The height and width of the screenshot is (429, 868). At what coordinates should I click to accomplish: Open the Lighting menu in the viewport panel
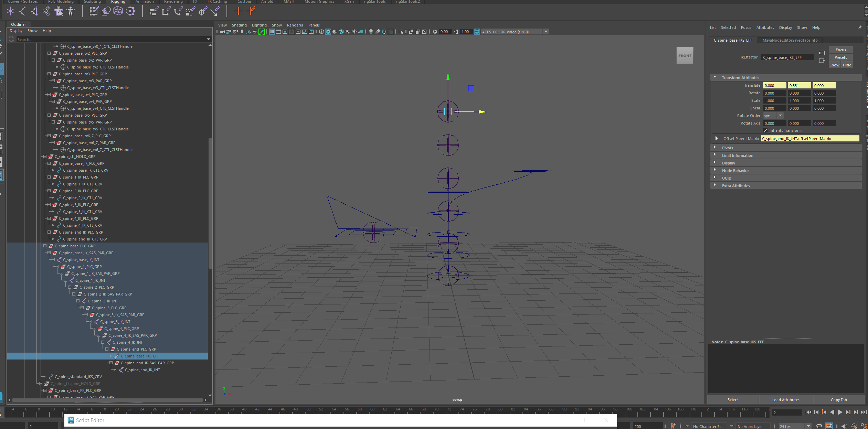pyautogui.click(x=259, y=25)
